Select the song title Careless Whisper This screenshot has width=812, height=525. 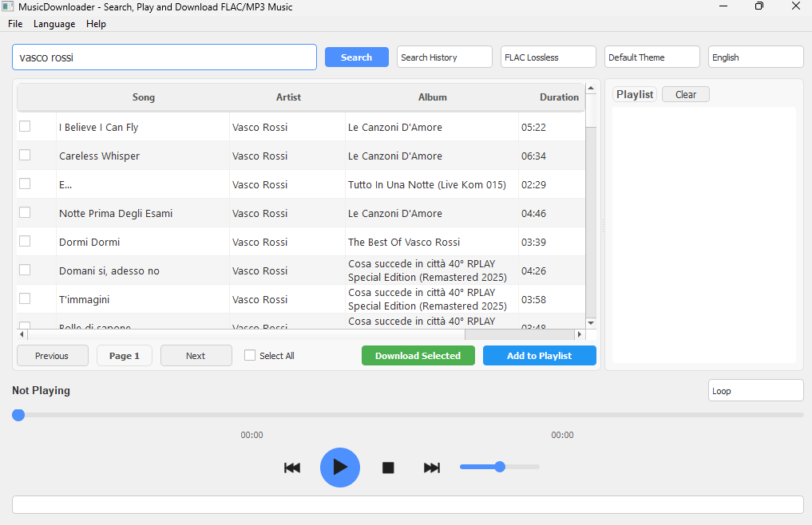[100, 156]
